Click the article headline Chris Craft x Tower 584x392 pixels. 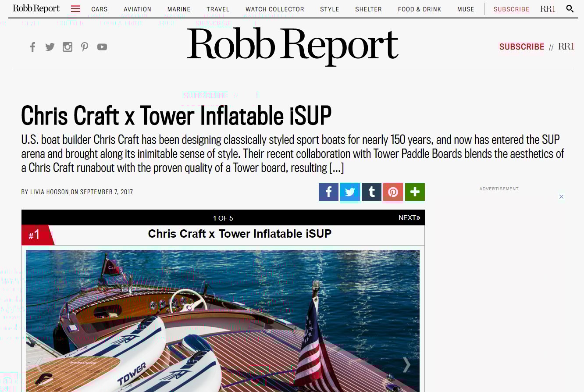(176, 115)
